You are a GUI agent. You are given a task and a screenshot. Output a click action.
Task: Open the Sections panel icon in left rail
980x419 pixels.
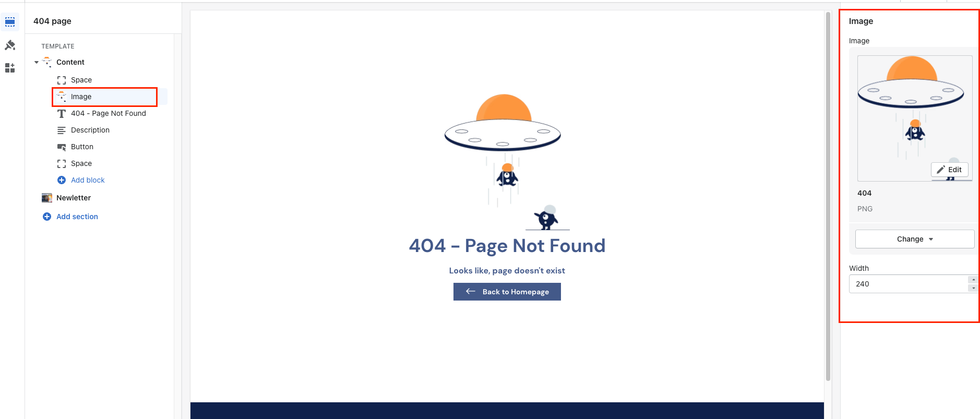[10, 22]
